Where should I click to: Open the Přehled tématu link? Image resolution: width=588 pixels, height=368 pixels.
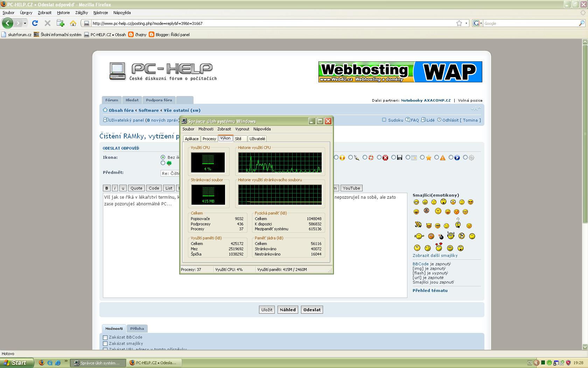click(430, 291)
